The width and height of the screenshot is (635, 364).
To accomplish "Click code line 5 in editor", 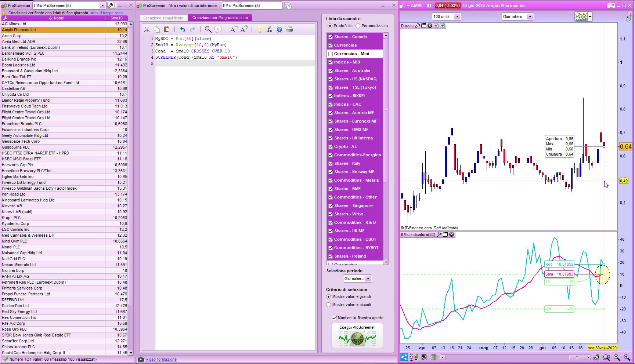I will [x=235, y=63].
